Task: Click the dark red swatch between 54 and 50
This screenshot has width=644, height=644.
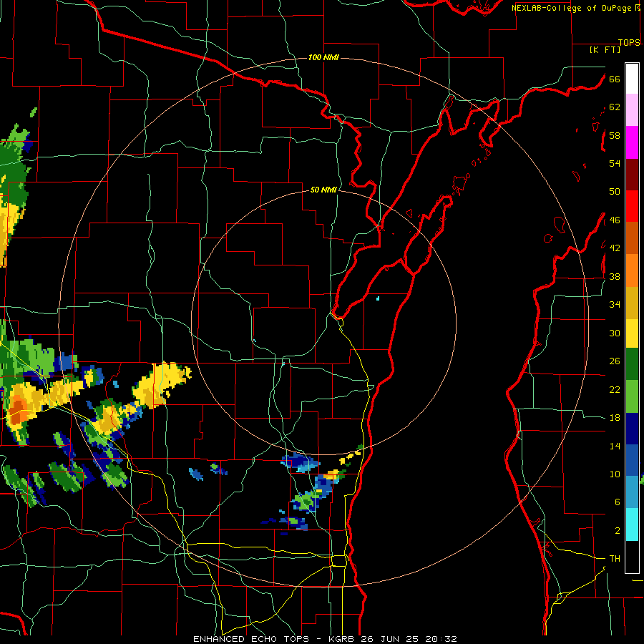Action: click(632, 174)
